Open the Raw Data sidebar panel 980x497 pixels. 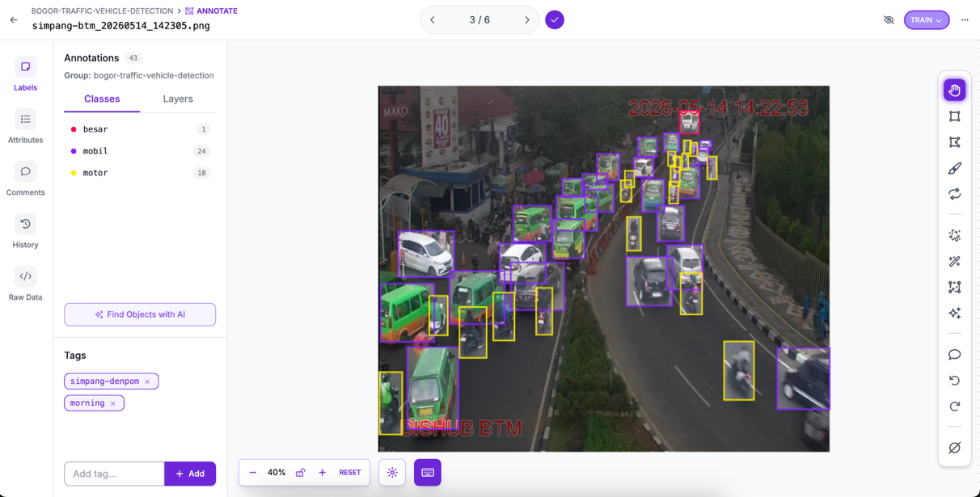coord(25,285)
